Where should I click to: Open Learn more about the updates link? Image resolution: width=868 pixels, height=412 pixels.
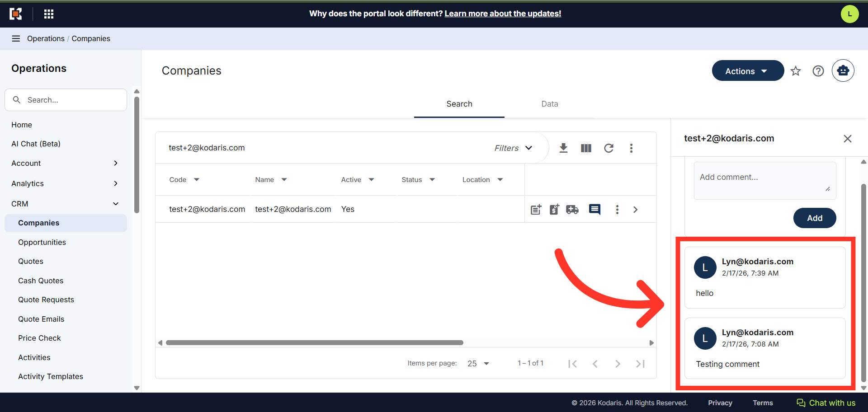[x=503, y=14]
